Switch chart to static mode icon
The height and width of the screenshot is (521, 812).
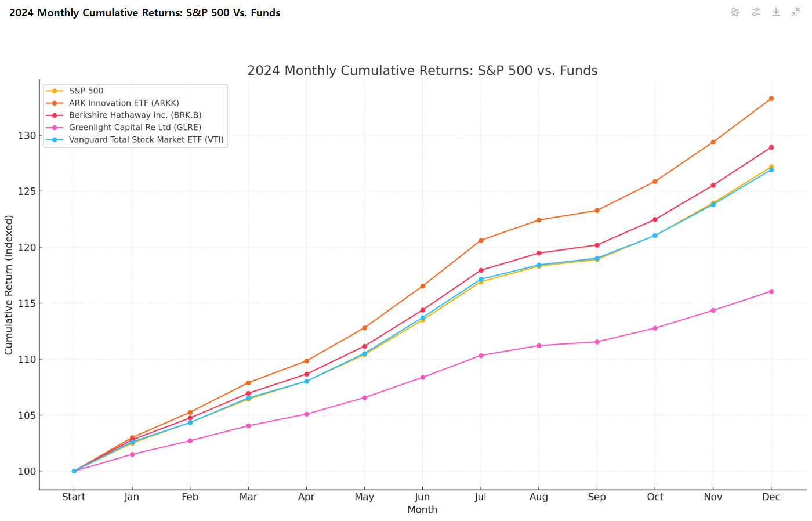coord(735,12)
